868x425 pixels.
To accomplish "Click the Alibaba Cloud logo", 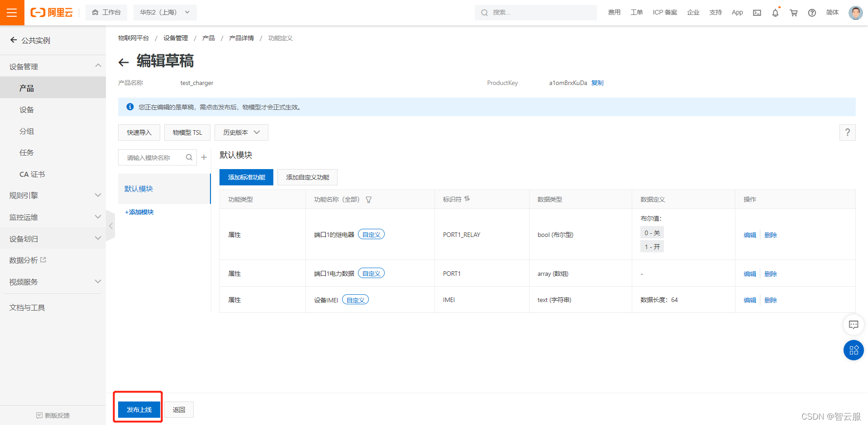I will point(52,13).
